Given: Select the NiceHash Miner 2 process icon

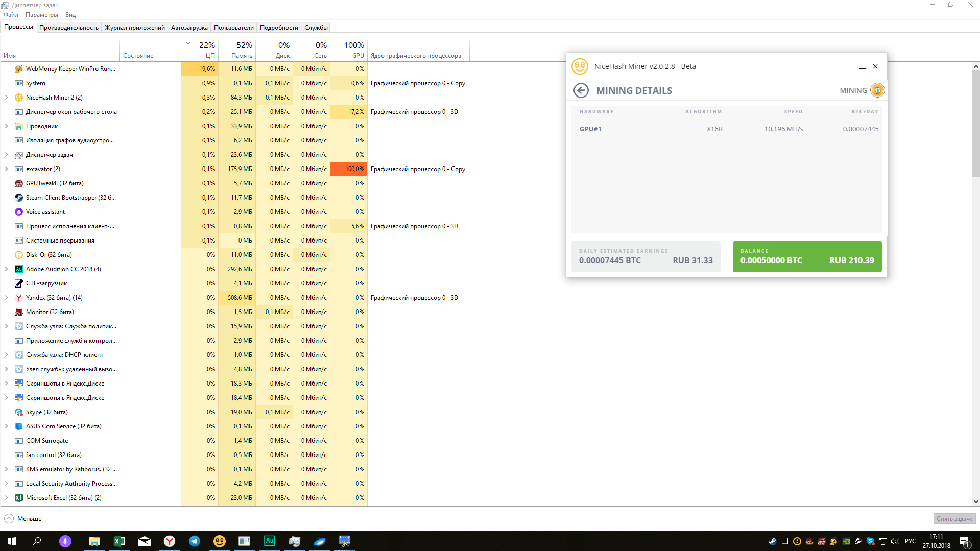Looking at the screenshot, I should click(19, 98).
